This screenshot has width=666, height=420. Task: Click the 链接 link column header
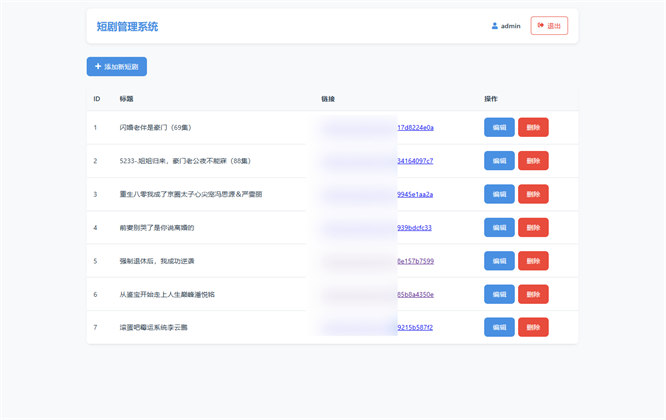pyautogui.click(x=328, y=99)
